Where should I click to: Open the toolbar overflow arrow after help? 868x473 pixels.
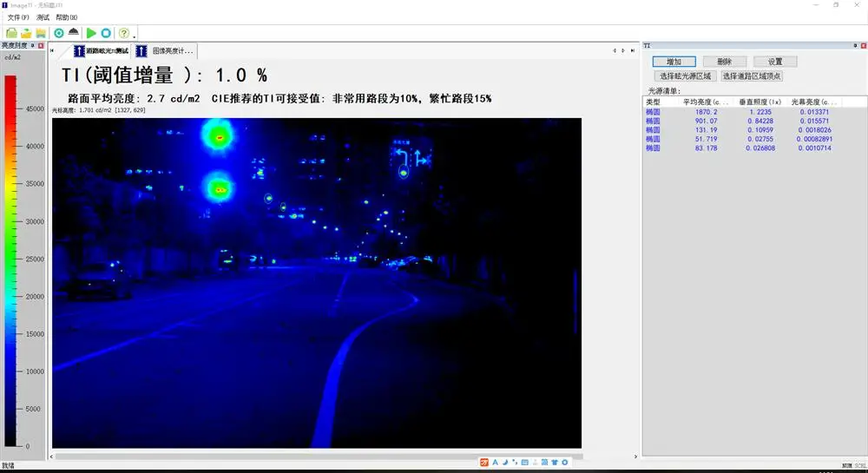pyautogui.click(x=135, y=36)
